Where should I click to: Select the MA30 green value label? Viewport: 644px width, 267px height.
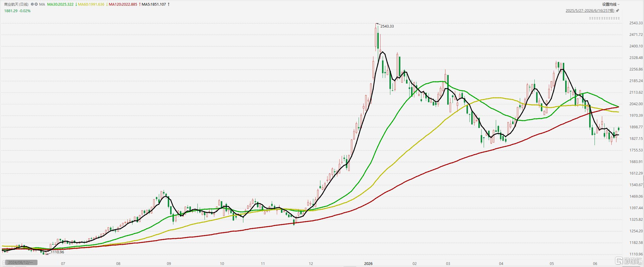point(60,4)
